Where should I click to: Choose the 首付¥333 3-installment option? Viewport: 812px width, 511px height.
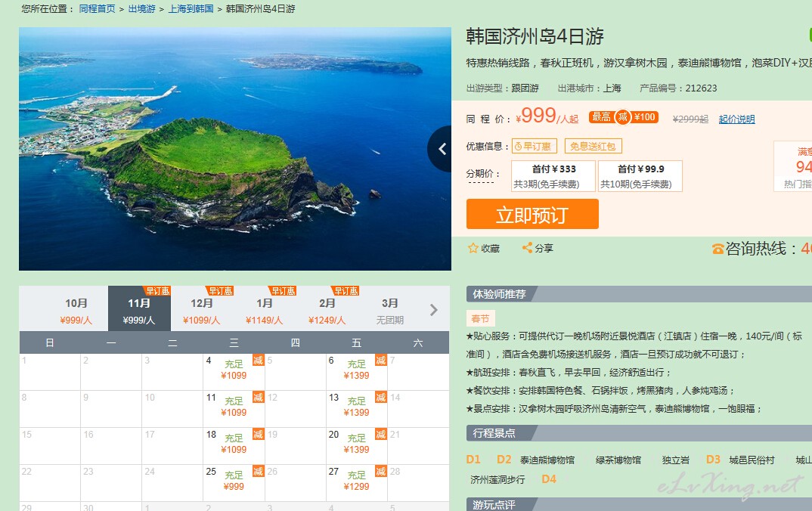point(553,176)
